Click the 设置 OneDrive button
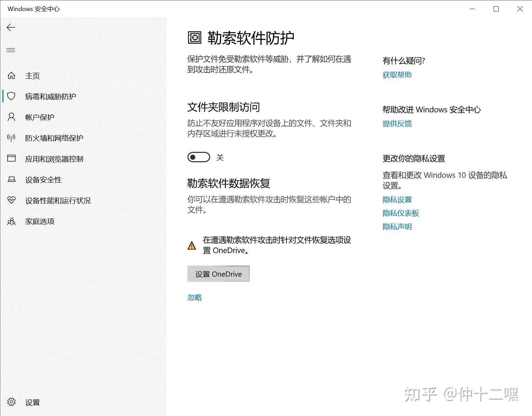This screenshot has width=532, height=416. 218,274
